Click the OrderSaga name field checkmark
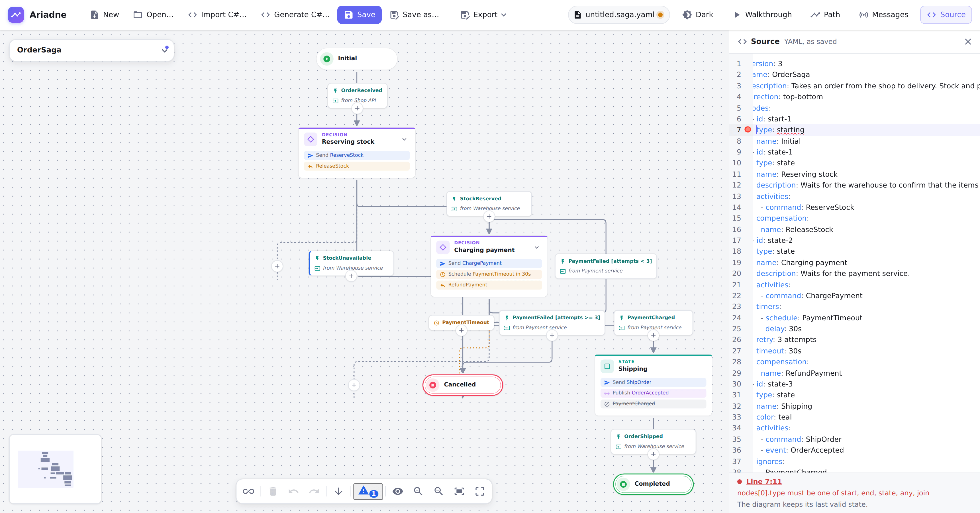Viewport: 980px width, 513px height. click(165, 50)
